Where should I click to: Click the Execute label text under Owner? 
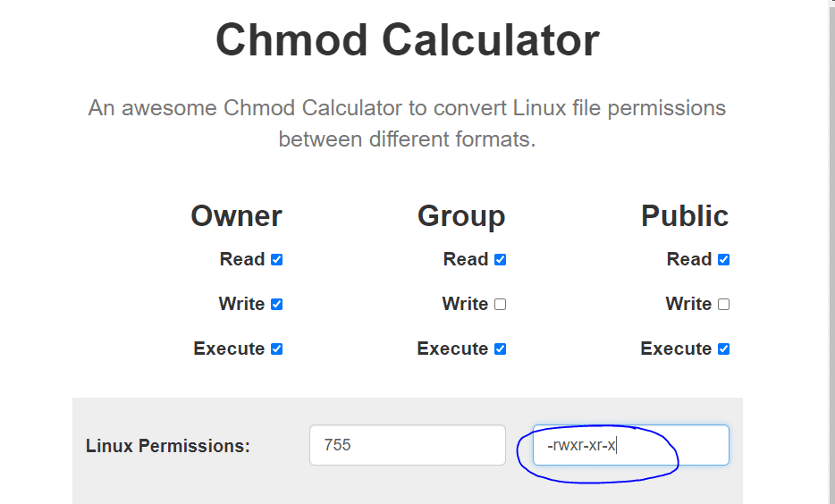229,349
